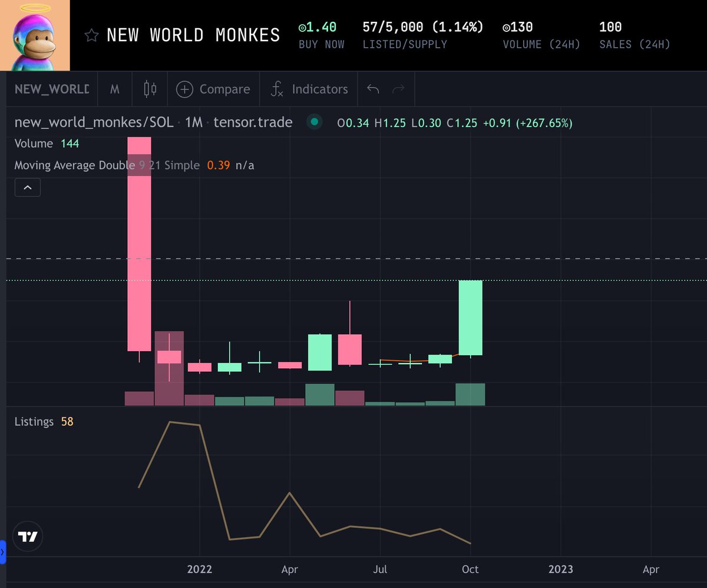707x588 pixels.
Task: Click the green market status dot
Action: (x=315, y=123)
